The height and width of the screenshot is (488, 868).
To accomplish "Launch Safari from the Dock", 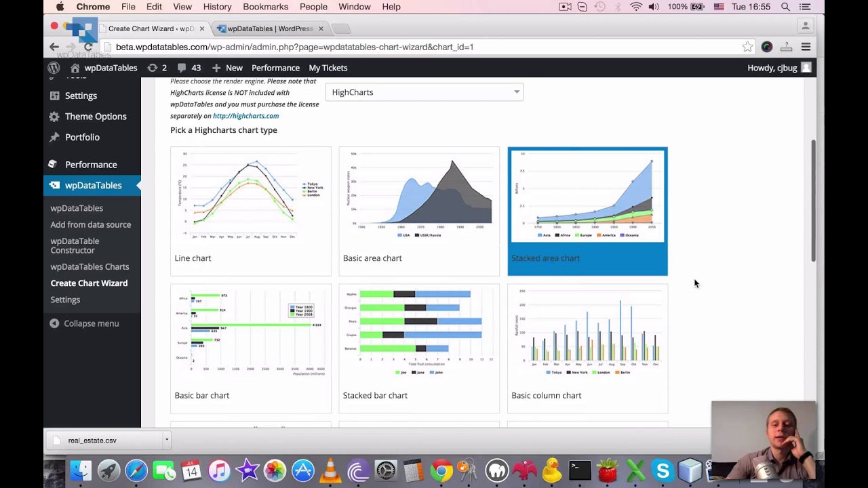I will point(136,470).
